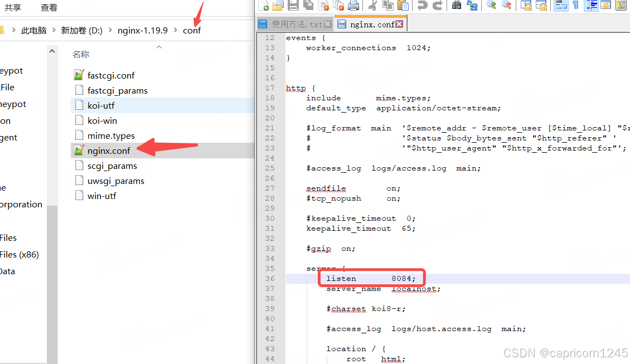Viewport: 630px width, 364px height.
Task: Expand the chevron after nginx-1.19.9
Action: click(176, 30)
